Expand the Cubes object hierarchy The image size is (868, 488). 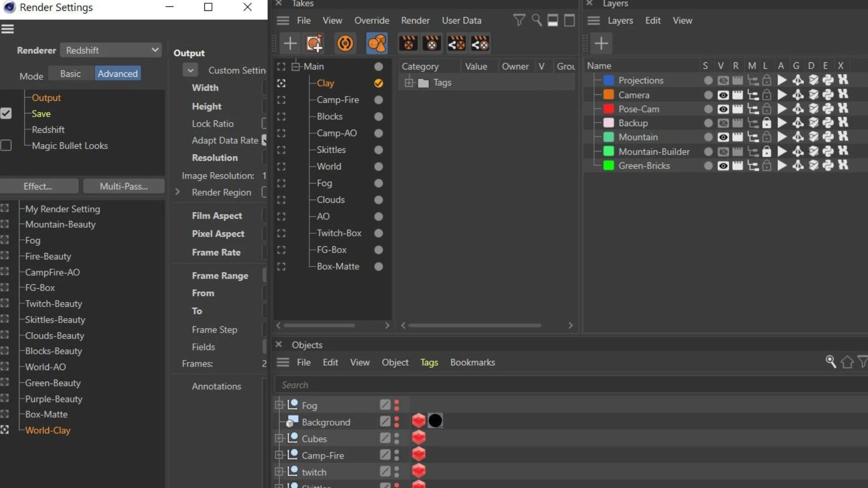tap(279, 438)
